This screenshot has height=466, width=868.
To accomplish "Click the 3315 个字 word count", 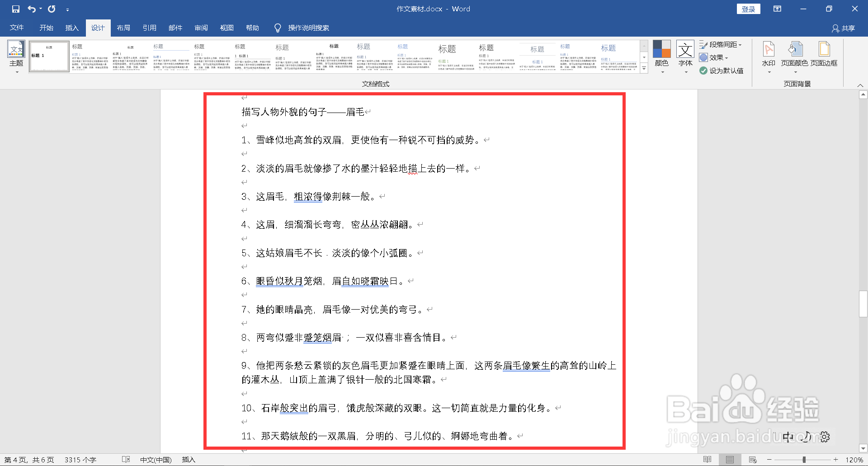I will [80, 460].
